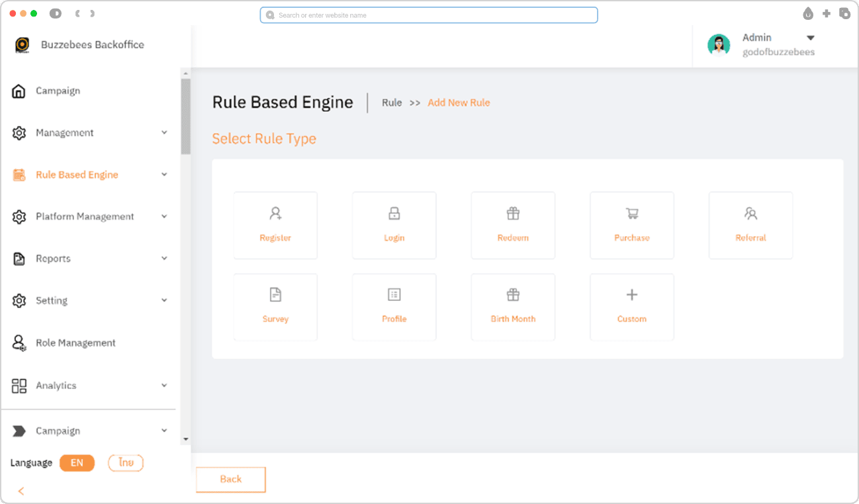Switch language to EN

point(77,463)
